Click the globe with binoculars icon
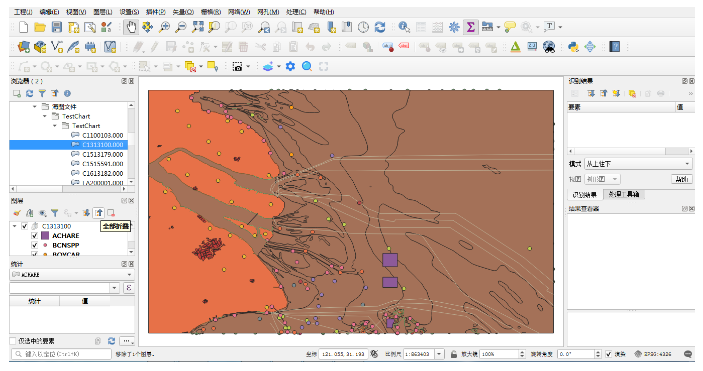This screenshot has height=371, width=703. click(549, 47)
